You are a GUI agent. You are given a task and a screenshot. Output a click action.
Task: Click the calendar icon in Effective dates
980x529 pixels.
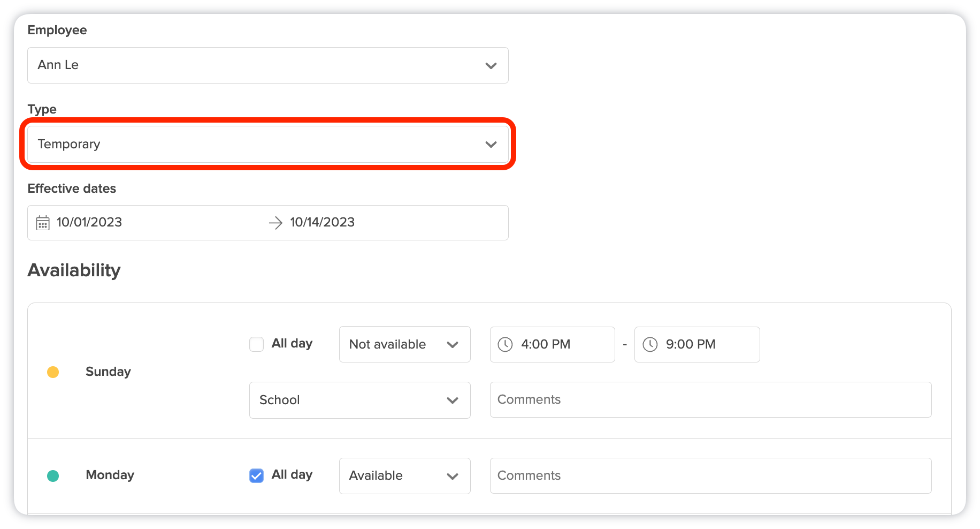click(43, 223)
